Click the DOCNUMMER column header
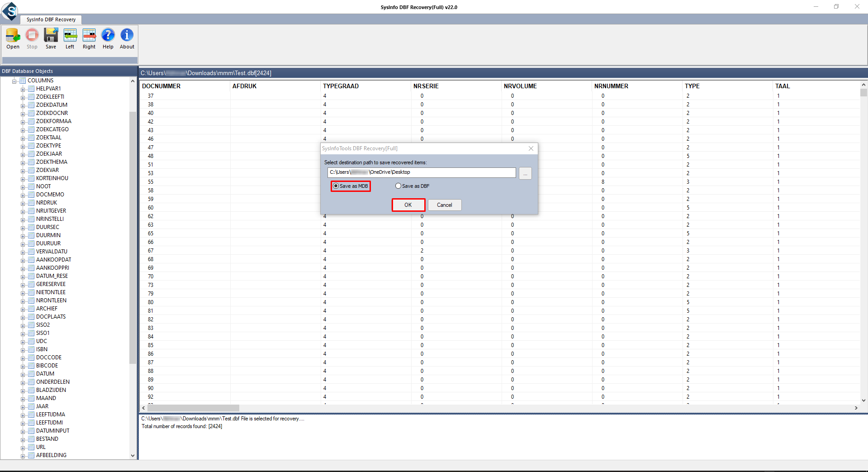 (x=161, y=86)
